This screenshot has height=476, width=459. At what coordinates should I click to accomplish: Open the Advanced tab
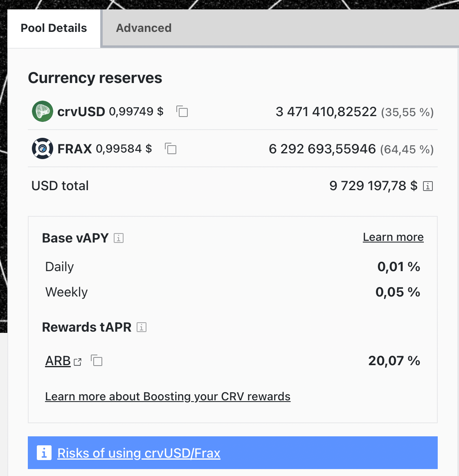(x=144, y=28)
